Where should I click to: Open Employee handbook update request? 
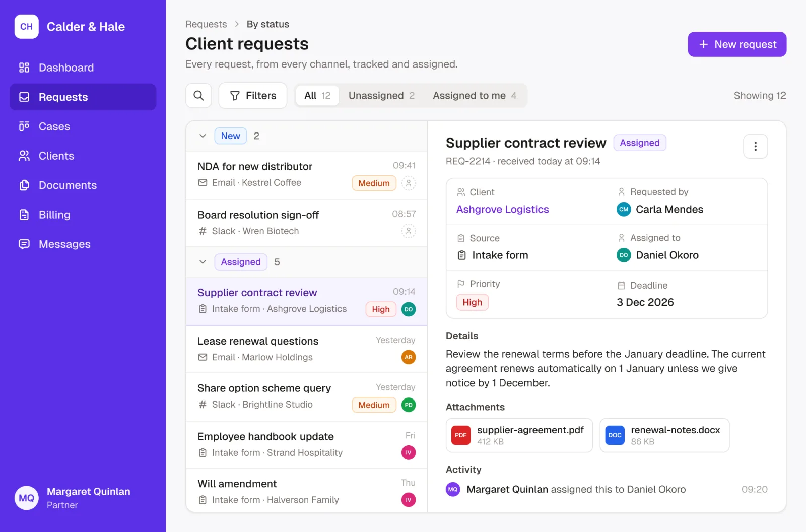tap(307, 445)
